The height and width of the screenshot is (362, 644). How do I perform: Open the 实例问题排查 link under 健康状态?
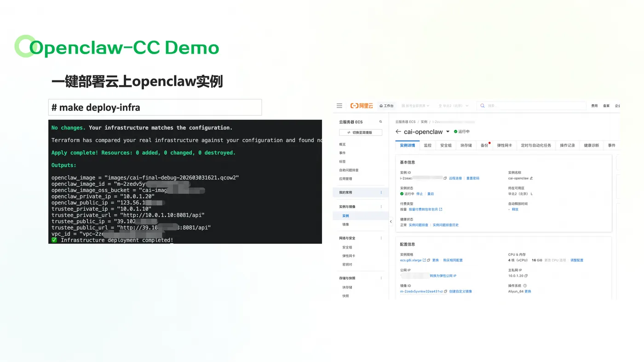419,225
